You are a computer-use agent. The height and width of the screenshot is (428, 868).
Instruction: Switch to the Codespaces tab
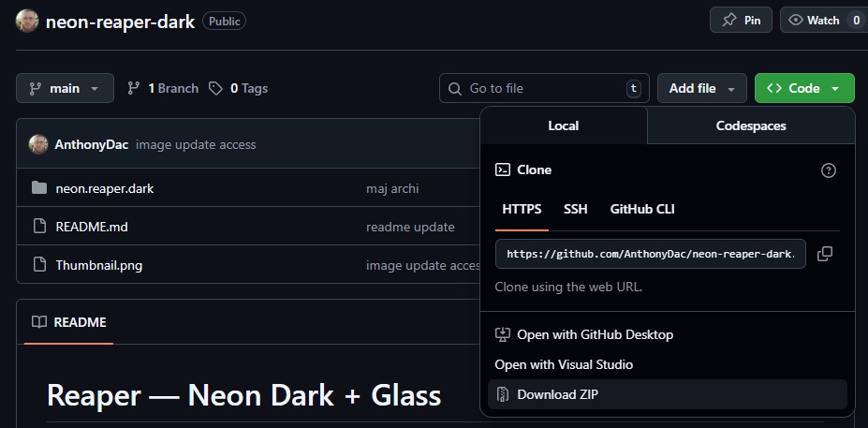750,125
